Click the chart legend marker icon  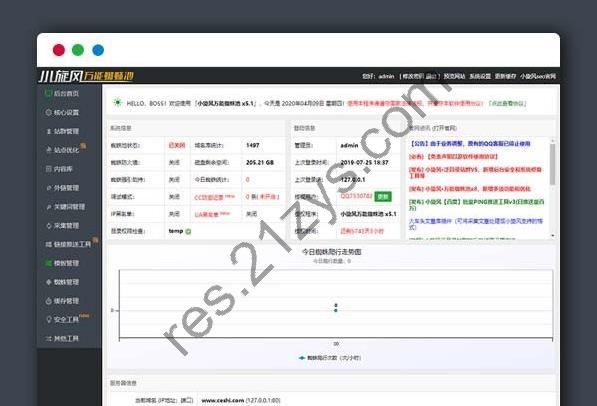point(302,358)
